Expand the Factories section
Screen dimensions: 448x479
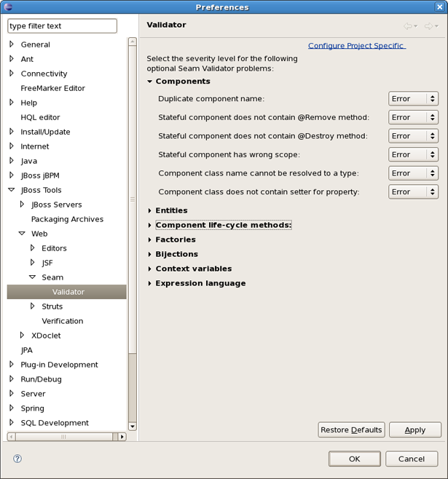click(149, 239)
